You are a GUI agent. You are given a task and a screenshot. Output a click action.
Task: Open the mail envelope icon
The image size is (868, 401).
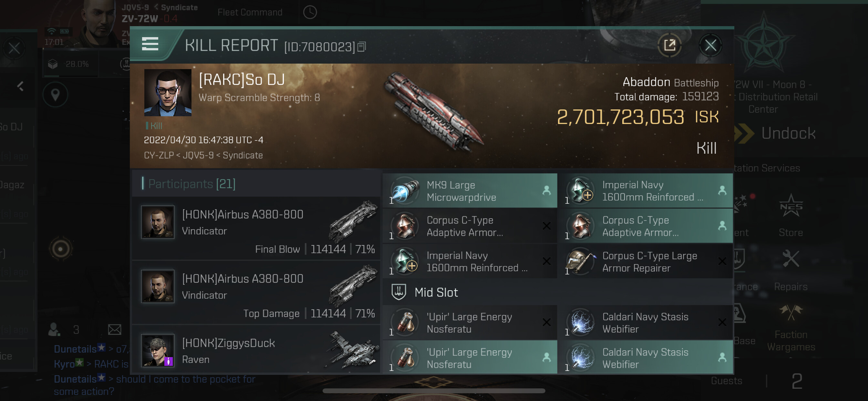(x=115, y=329)
